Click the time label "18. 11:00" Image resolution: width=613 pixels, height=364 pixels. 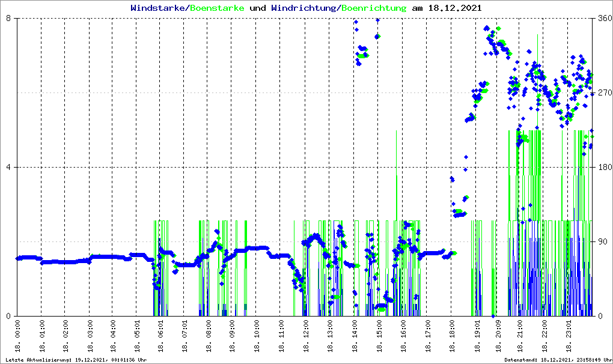point(281,336)
